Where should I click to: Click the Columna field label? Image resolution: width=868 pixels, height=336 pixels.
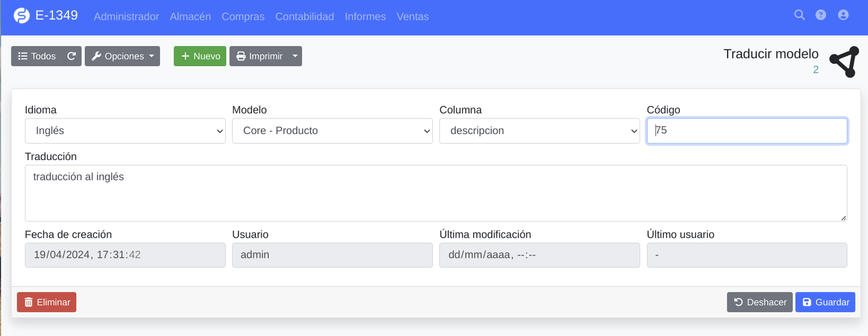tap(461, 110)
